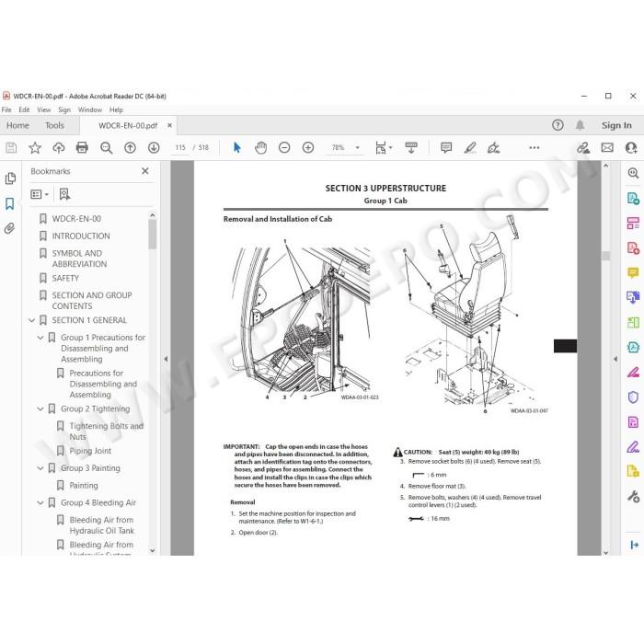Switch to the Tools tab
This screenshot has width=644, height=644.
coord(54,125)
